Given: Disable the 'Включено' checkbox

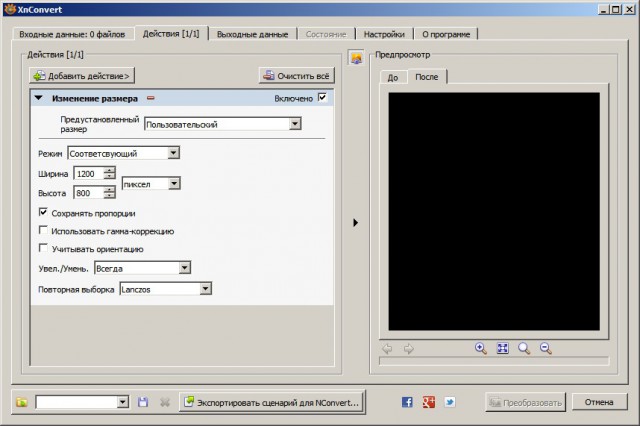Looking at the screenshot, I should [322, 98].
